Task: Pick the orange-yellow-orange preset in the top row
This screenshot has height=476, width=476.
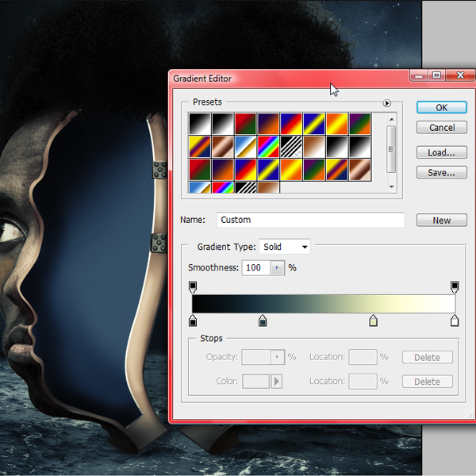Action: [336, 124]
